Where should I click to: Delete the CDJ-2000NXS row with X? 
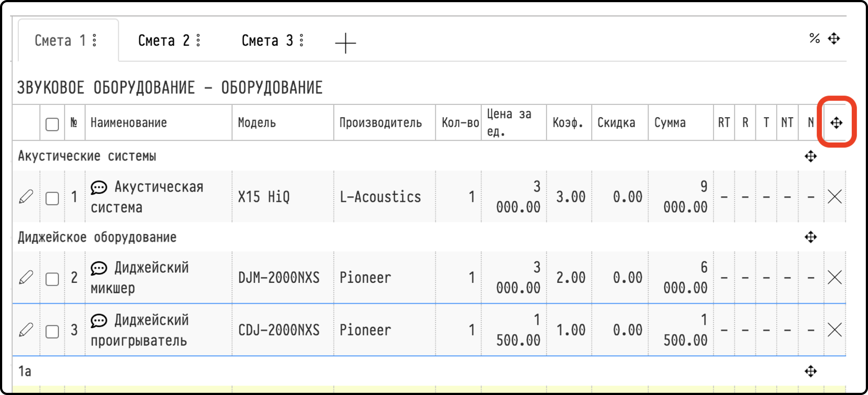coord(835,330)
